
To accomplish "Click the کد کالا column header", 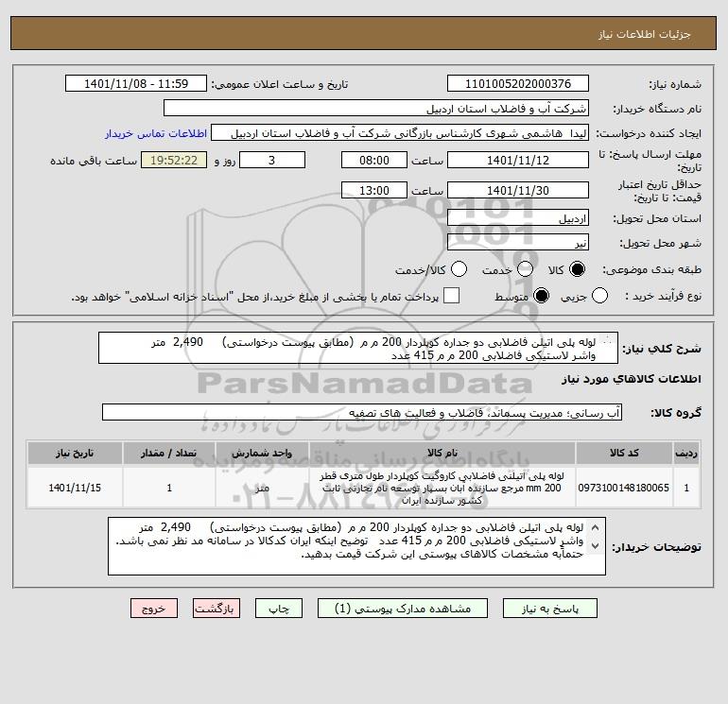I will [624, 453].
